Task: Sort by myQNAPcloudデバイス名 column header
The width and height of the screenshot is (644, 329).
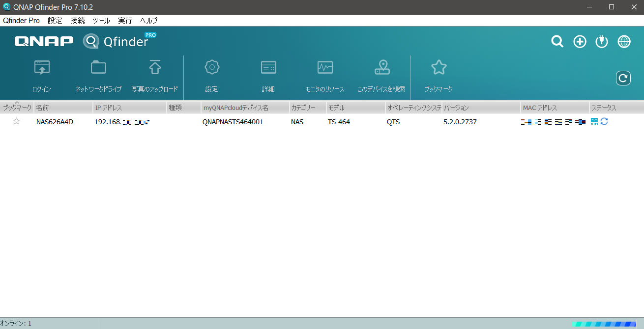Action: point(245,108)
